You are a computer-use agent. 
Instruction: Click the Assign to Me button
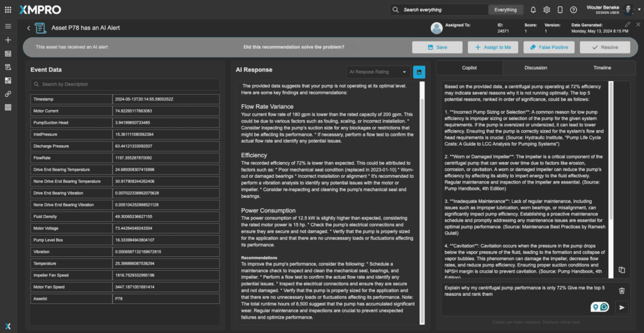coord(493,47)
